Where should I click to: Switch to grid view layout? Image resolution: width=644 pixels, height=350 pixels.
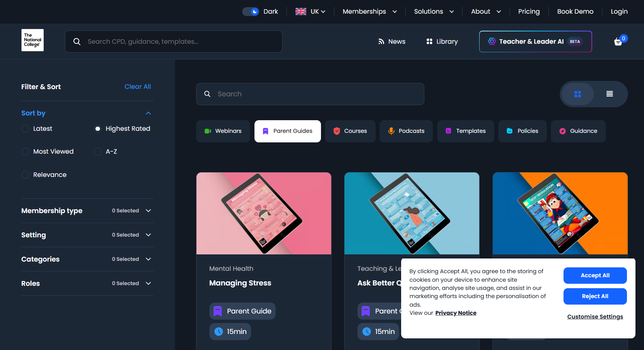[577, 94]
